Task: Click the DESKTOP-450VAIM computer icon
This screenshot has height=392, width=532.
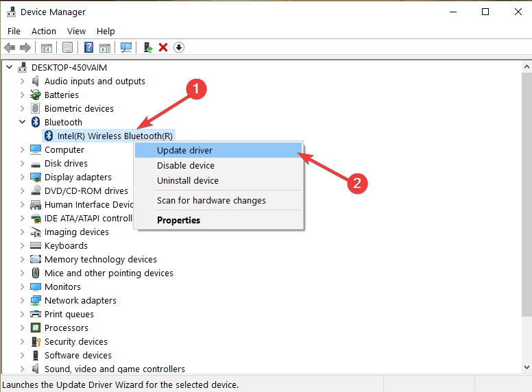Action: click(23, 67)
